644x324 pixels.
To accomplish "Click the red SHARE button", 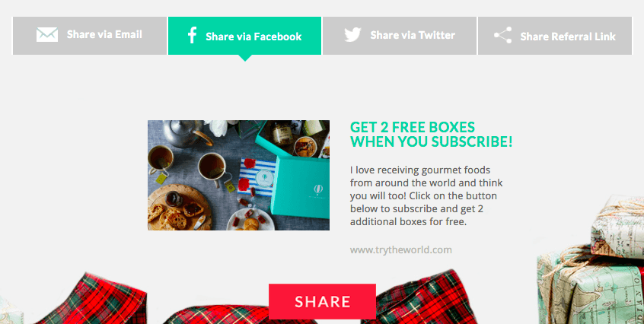I will (323, 301).
